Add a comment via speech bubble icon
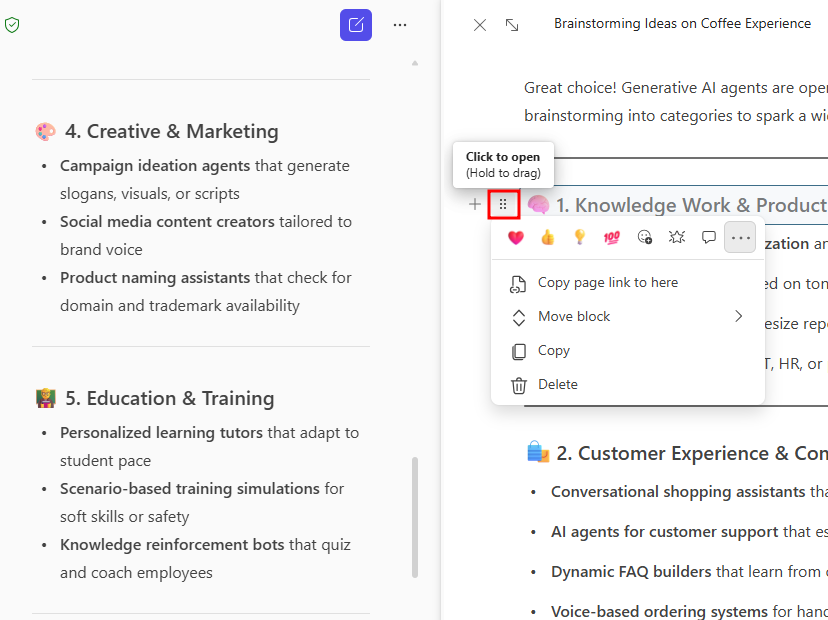The width and height of the screenshot is (828, 620). click(708, 238)
